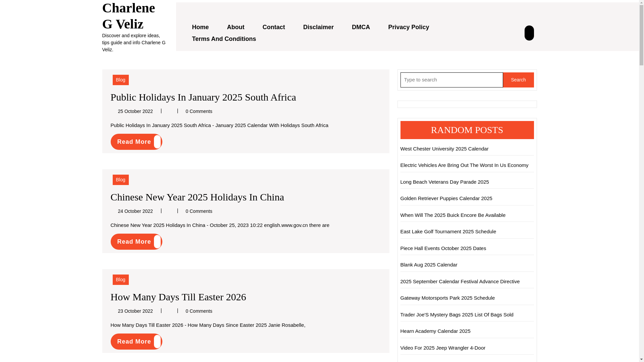Open Gateway Motorsports Park 2025 Schedule
This screenshot has height=362, width=644.
pos(447,298)
